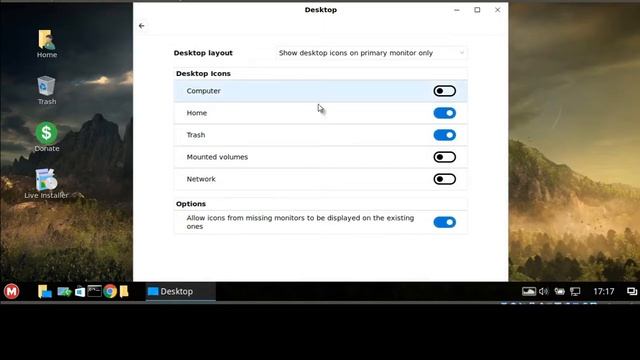
Task: Switch on the Network desktop icon
Action: (444, 179)
